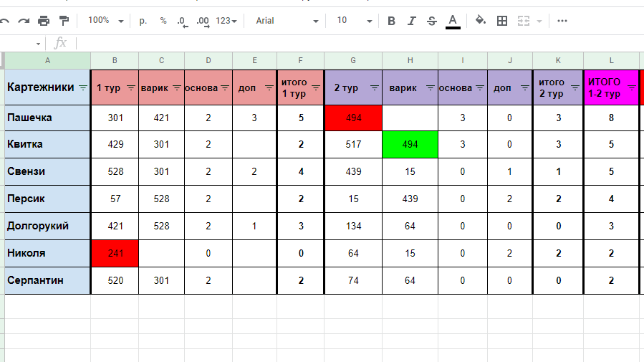Select the Квитка name cell
This screenshot has height=362, width=644.
click(x=48, y=144)
